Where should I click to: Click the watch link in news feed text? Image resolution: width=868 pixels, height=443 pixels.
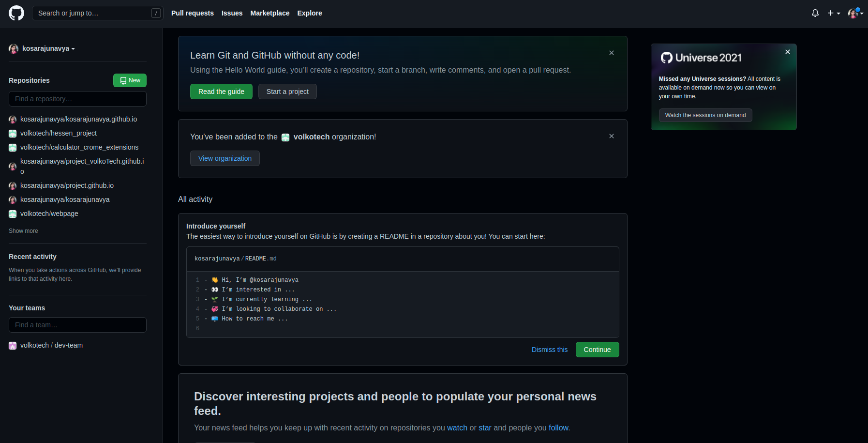(x=457, y=428)
